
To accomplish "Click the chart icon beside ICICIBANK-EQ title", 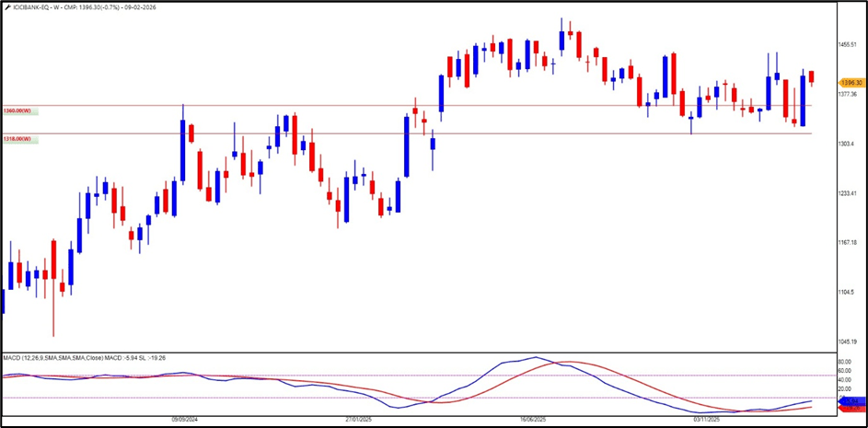I will coord(6,7).
